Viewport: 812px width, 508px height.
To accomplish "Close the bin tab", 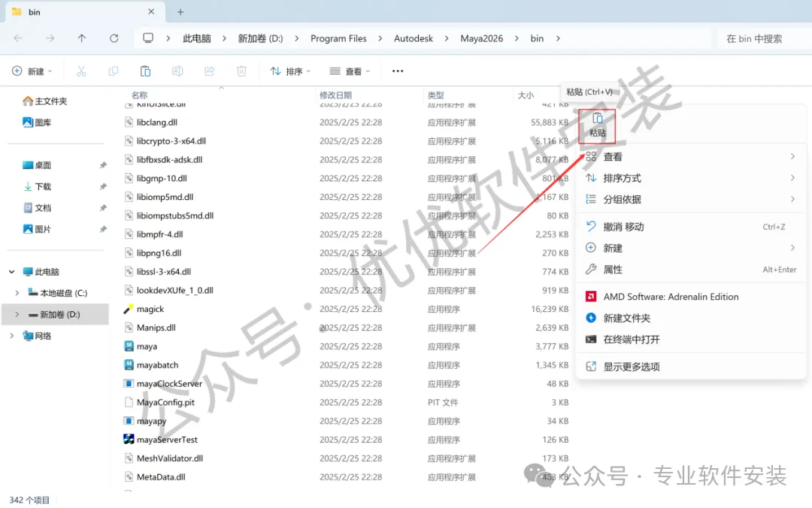I will pos(151,11).
